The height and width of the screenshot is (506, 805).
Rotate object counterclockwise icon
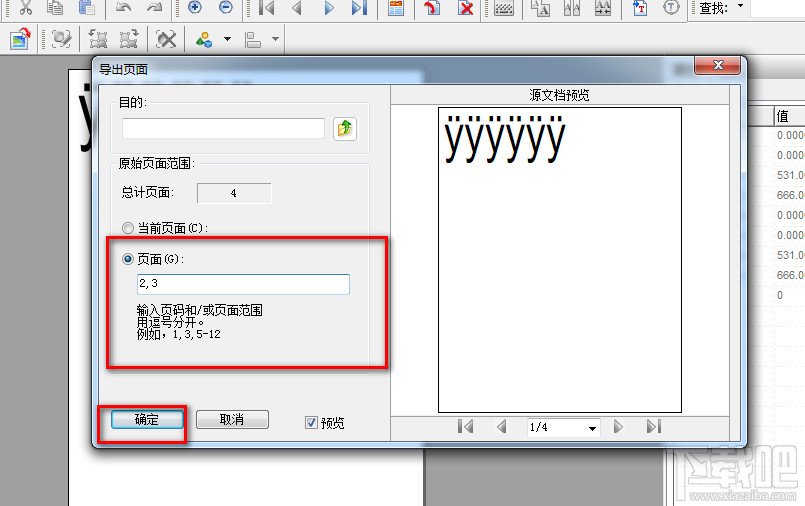98,38
